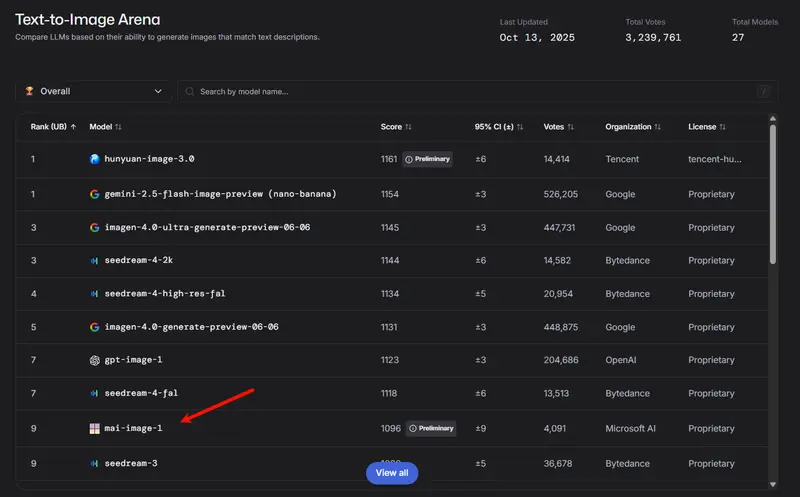
Task: Open the Overall category dropdown
Action: [x=94, y=91]
